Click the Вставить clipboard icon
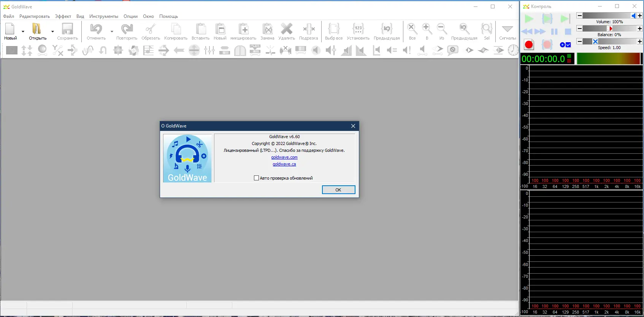 (x=201, y=29)
